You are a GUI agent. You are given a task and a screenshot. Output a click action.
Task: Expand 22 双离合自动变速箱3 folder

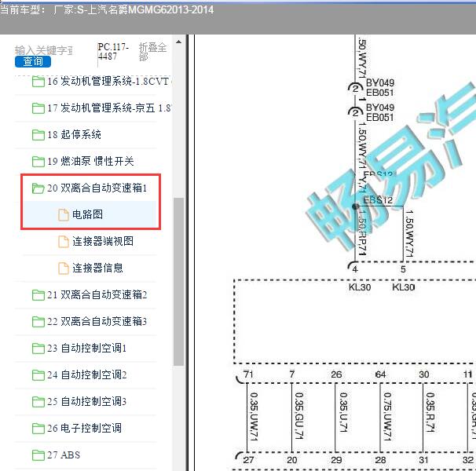pos(97,322)
